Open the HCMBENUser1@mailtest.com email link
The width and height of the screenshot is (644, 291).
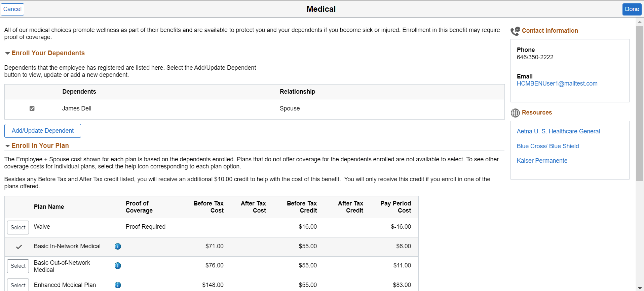point(557,84)
